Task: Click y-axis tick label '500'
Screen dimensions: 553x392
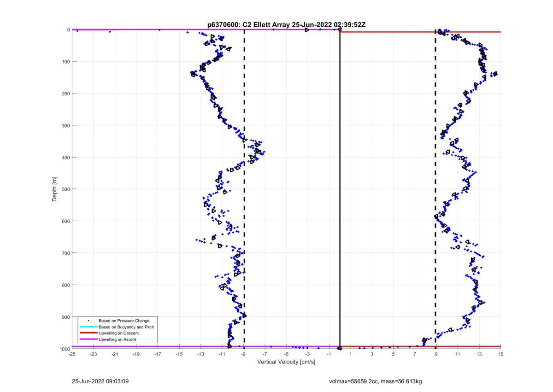Action: click(x=66, y=189)
